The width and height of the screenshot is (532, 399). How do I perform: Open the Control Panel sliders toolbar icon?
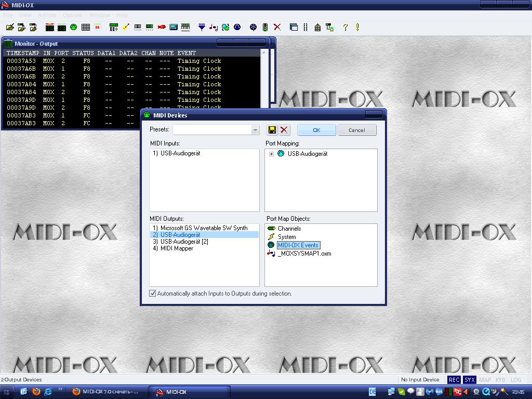pyautogui.click(x=114, y=28)
